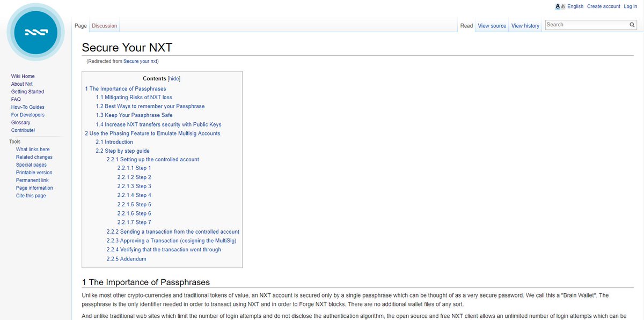Switch to the Discussion tab
This screenshot has height=320, width=644.
pos(104,26)
